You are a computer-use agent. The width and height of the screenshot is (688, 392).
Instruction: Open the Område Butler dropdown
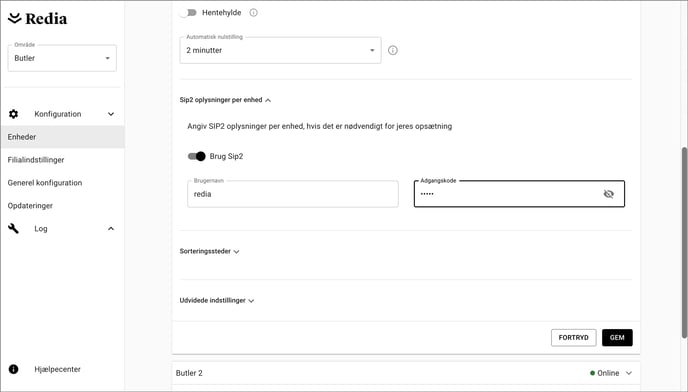[62, 58]
